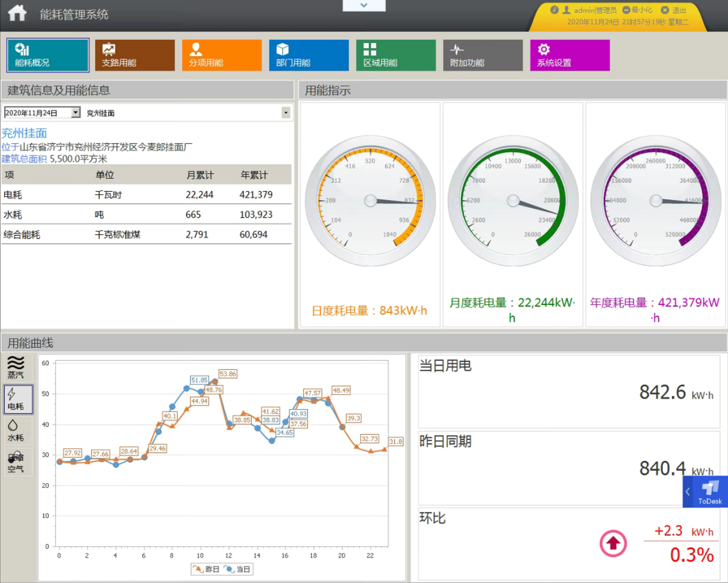This screenshot has height=583, width=728.
Task: Expand the ToDesk side panel arrow
Action: pos(688,492)
